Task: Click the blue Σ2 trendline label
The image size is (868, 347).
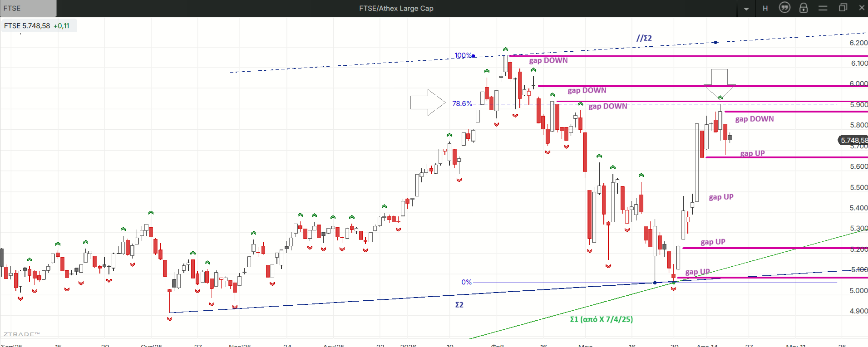Action: [459, 305]
